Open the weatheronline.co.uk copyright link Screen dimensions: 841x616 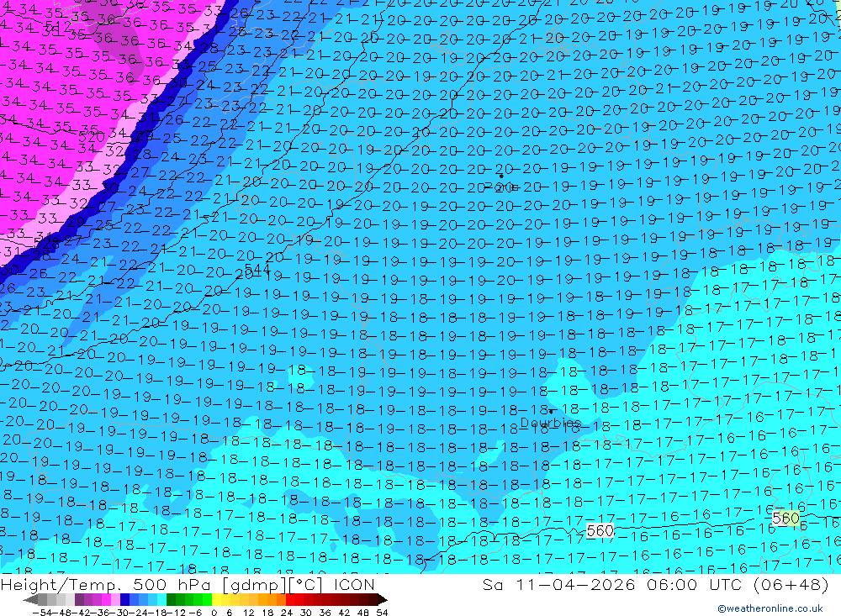pyautogui.click(x=770, y=608)
